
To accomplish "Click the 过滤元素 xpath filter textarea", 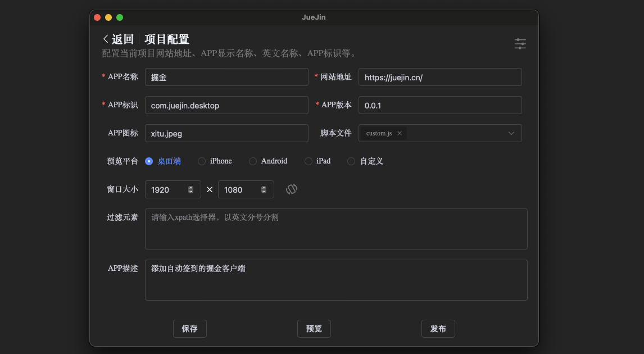I will pos(336,228).
